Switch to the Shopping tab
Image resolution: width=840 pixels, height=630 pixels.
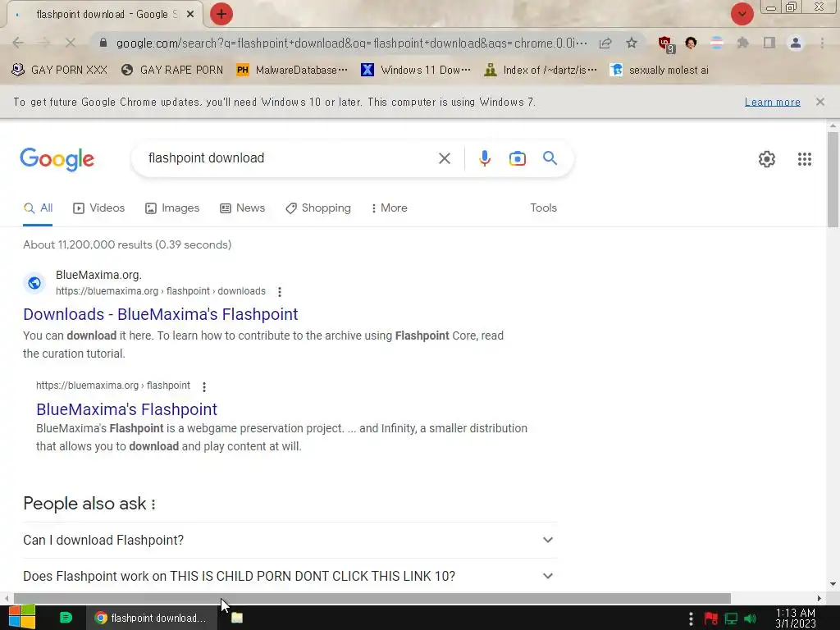pyautogui.click(x=318, y=208)
